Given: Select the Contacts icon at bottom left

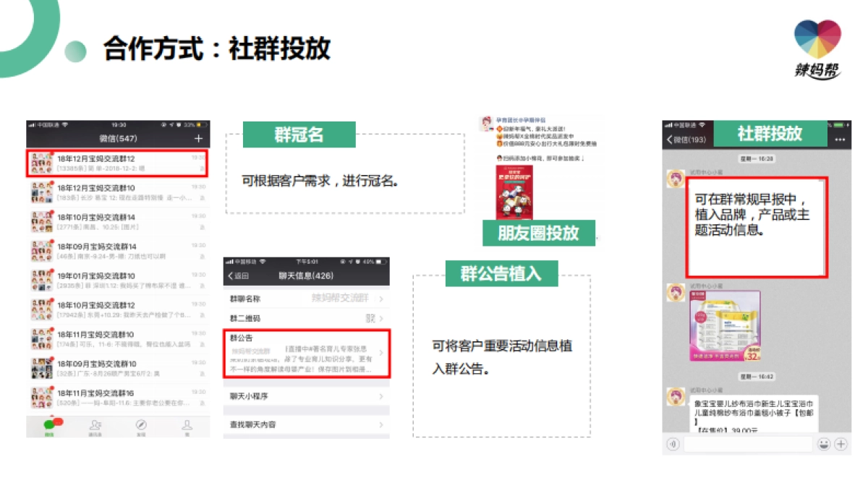Looking at the screenshot, I should coord(97,424).
